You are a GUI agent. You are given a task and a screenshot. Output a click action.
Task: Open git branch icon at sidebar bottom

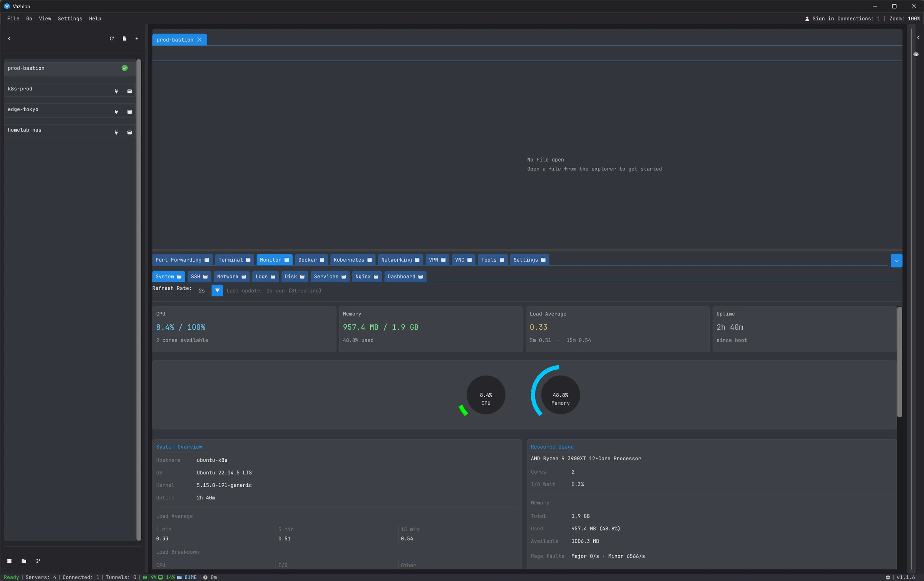point(38,561)
